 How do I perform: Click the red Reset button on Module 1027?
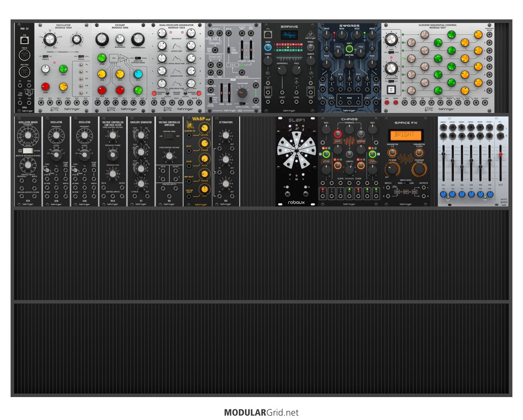(x=396, y=103)
